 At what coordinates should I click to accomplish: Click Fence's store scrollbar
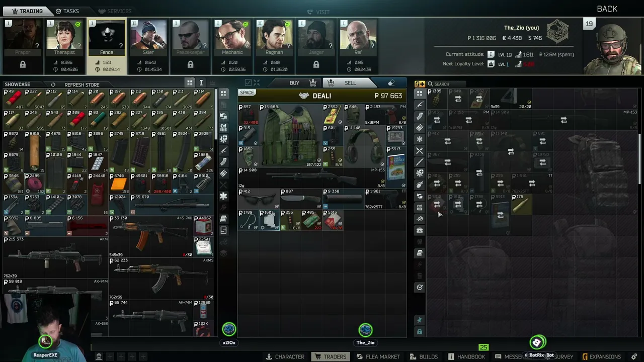[216, 113]
